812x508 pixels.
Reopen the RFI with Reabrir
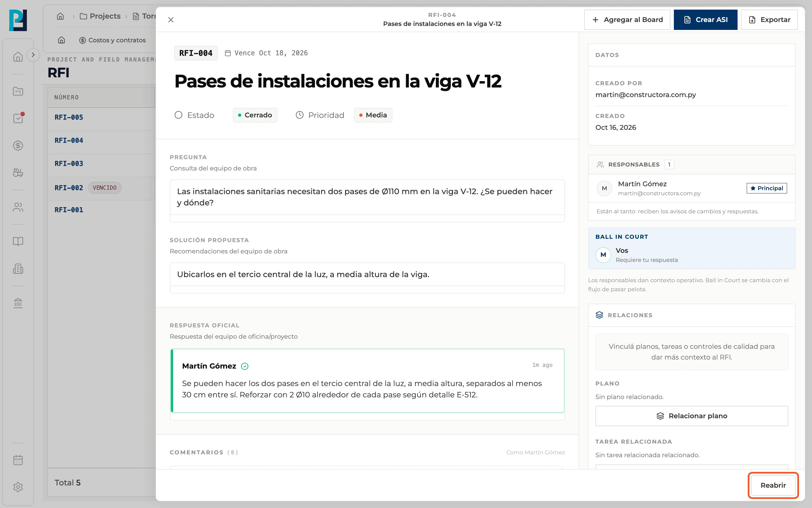tap(773, 485)
